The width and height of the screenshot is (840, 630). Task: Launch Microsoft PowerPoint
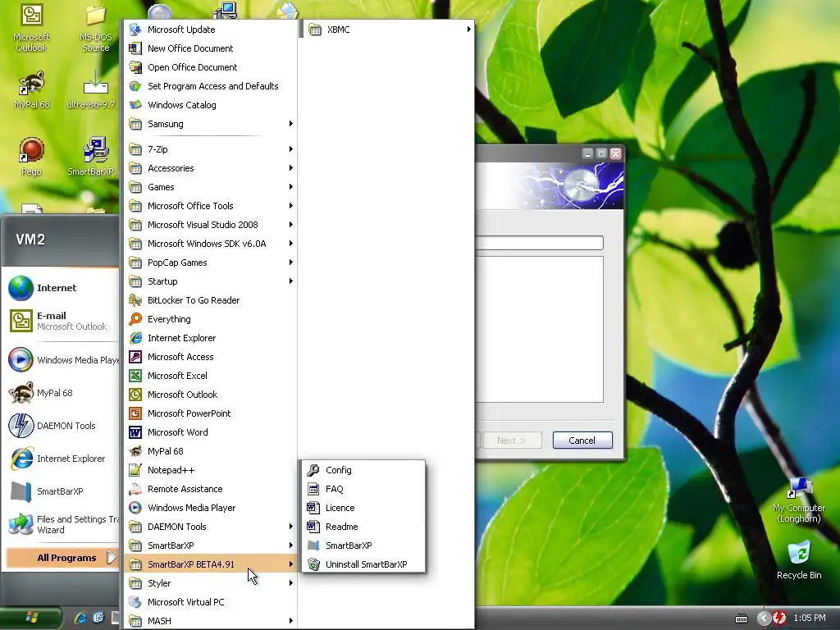click(210, 413)
